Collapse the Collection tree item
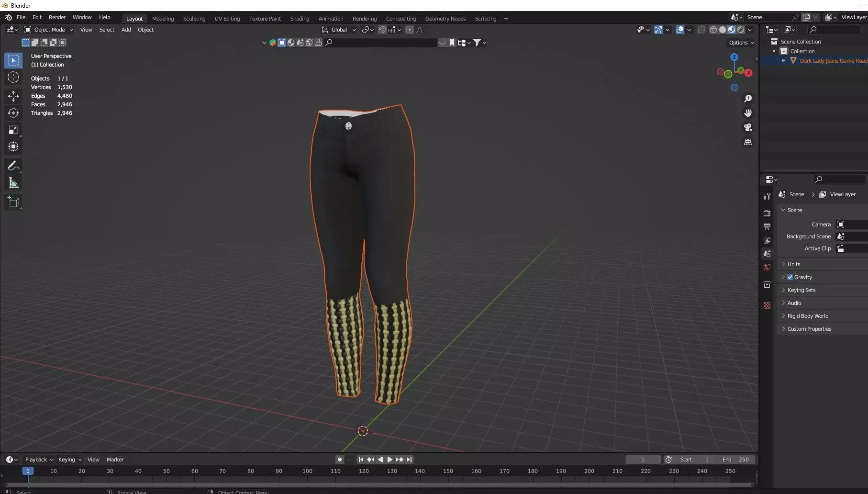The width and height of the screenshot is (868, 494). click(774, 51)
